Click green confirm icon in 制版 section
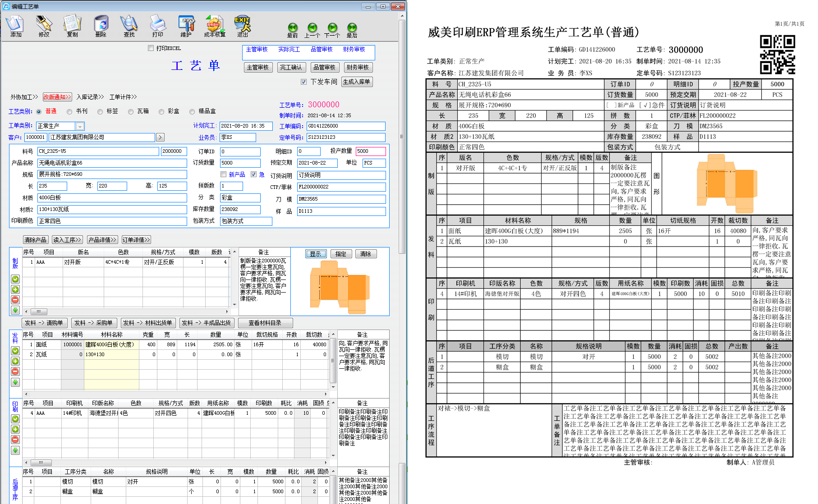This screenshot has height=504, width=818. [15, 279]
